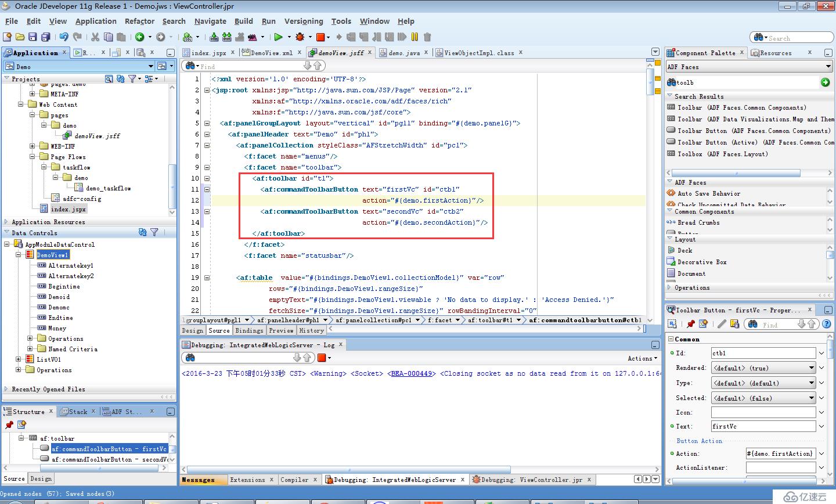Click the yellow Pause debugger icon
The height and width of the screenshot is (504, 836).
[415, 37]
